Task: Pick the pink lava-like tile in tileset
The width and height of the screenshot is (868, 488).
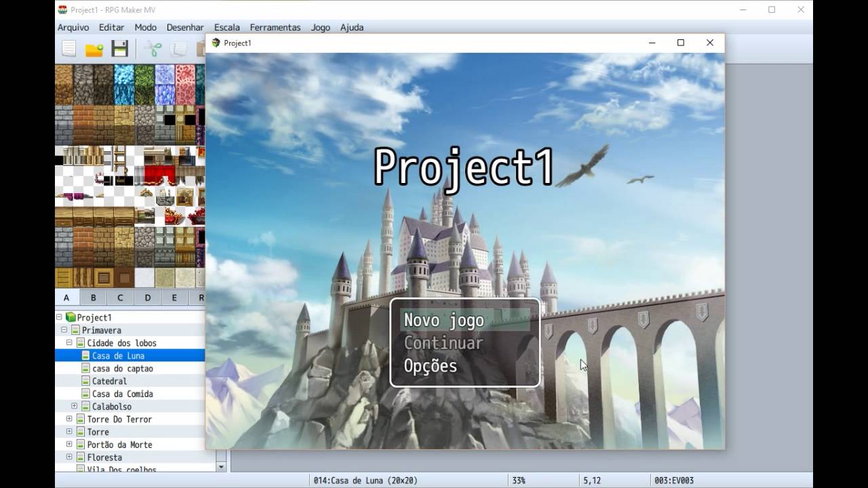Action: pyautogui.click(x=185, y=85)
